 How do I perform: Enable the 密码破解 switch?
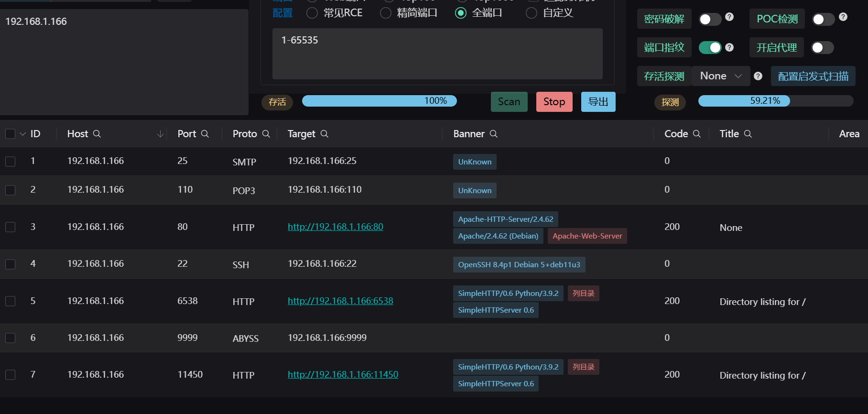click(710, 19)
